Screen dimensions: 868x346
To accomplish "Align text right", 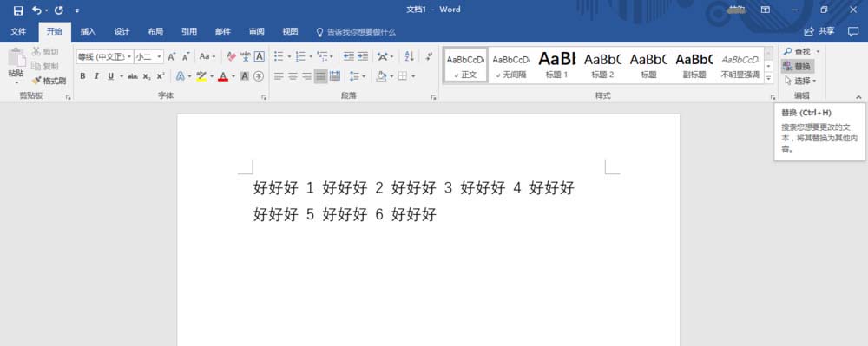I will coord(306,76).
